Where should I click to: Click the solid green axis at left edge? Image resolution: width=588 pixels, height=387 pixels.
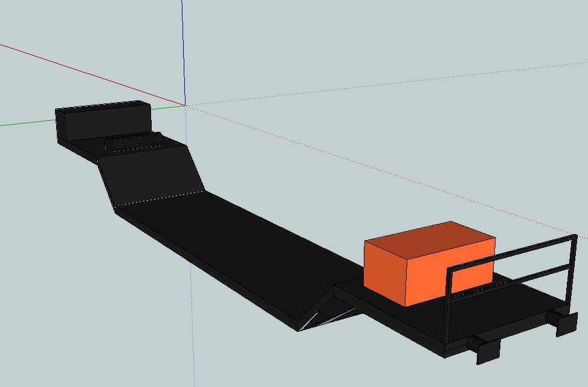click(x=24, y=123)
